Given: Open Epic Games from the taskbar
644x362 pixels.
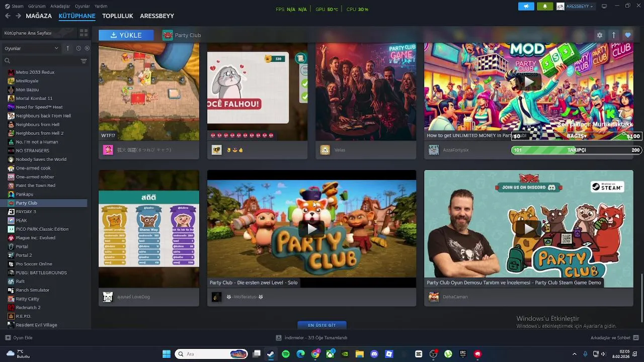Looking at the screenshot, I should coord(463,354).
